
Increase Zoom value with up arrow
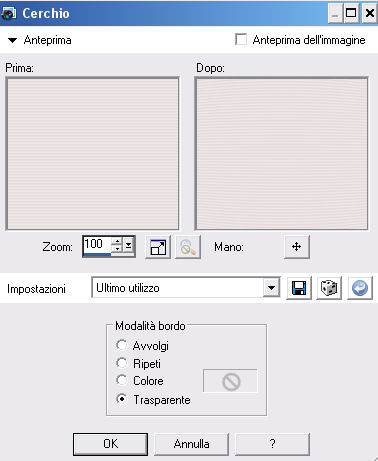click(117, 241)
